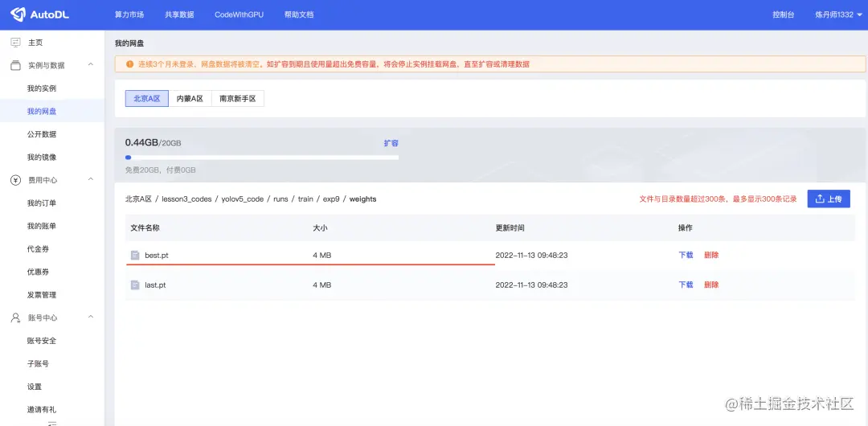Click the storage usage progress bar
The height and width of the screenshot is (426, 868).
pyautogui.click(x=262, y=158)
